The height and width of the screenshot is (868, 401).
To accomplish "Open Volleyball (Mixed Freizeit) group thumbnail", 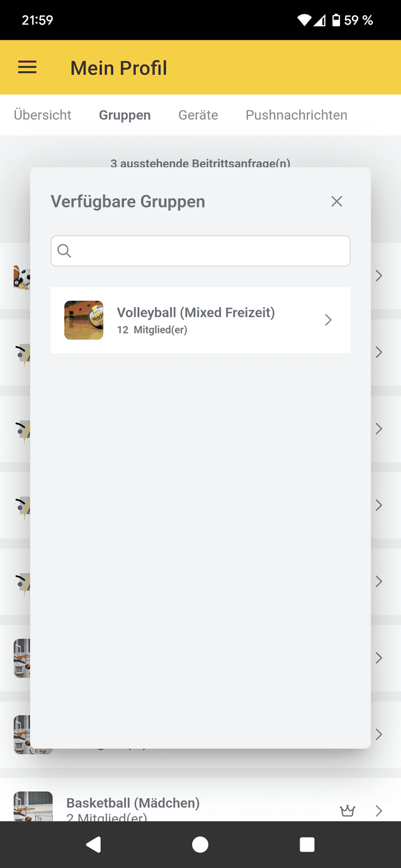I will [x=84, y=320].
